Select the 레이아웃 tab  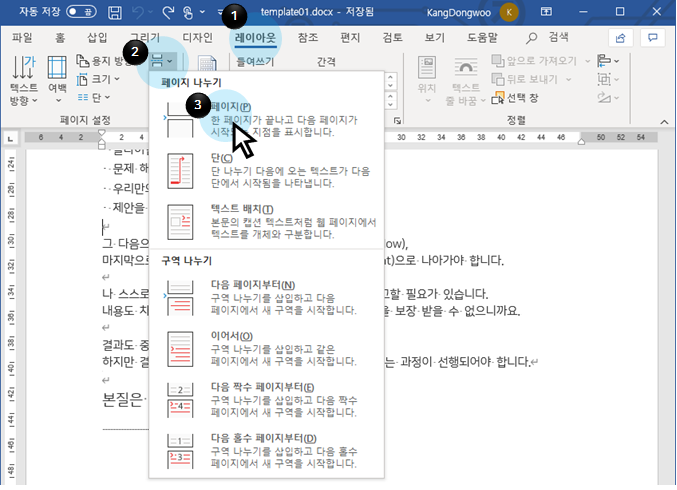point(255,38)
